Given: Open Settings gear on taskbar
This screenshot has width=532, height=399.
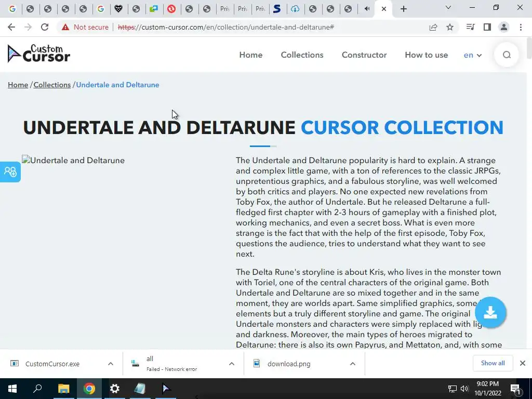Looking at the screenshot, I should tap(115, 389).
